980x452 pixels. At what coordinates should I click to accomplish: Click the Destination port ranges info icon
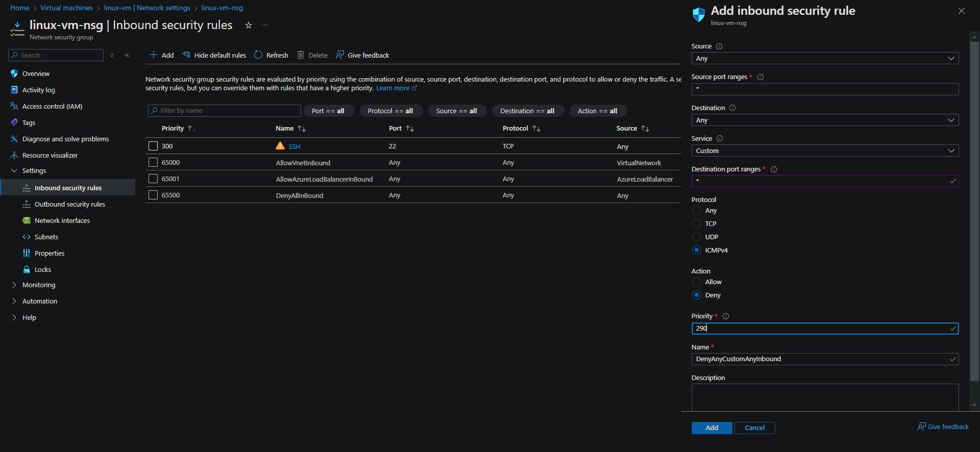(774, 169)
